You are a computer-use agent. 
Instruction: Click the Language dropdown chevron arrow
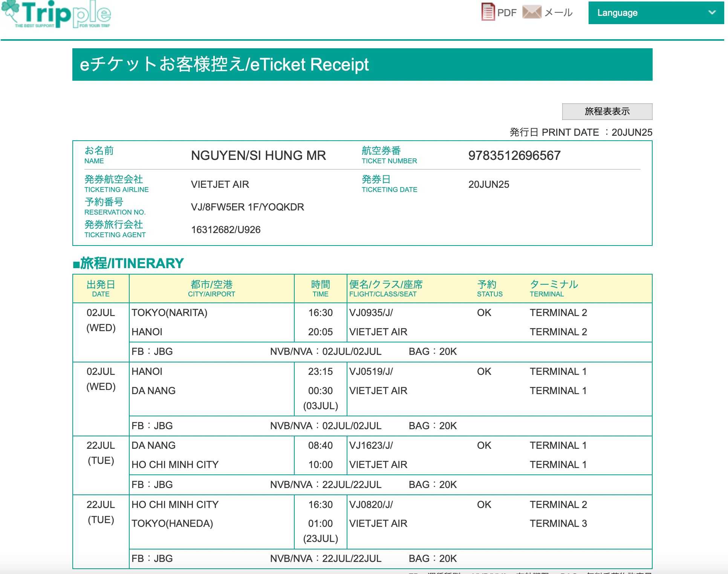712,12
